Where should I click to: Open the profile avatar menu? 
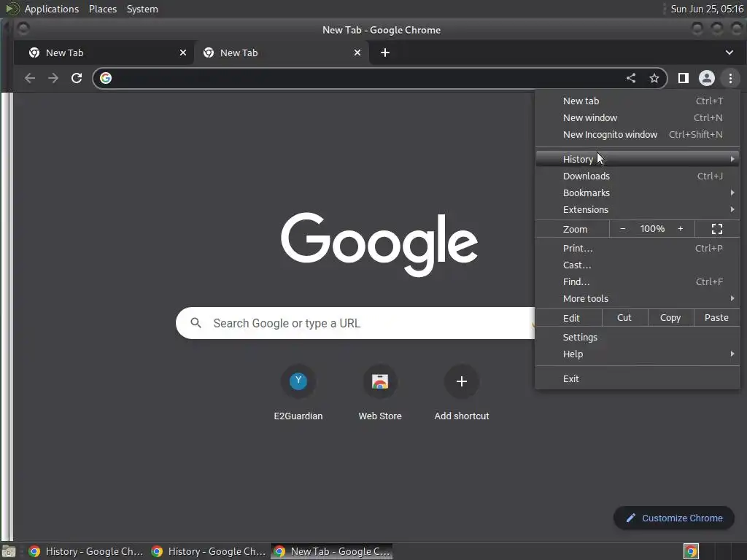pyautogui.click(x=706, y=78)
